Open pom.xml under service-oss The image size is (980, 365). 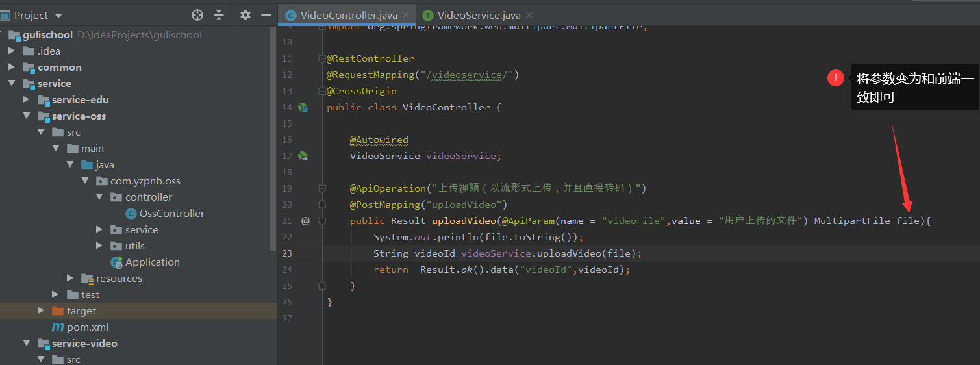[88, 327]
